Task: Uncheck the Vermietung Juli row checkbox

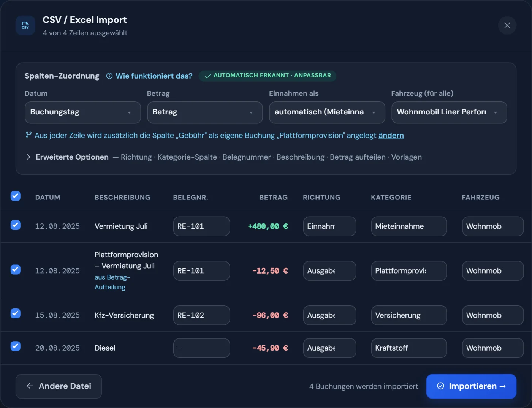Action: click(x=16, y=225)
